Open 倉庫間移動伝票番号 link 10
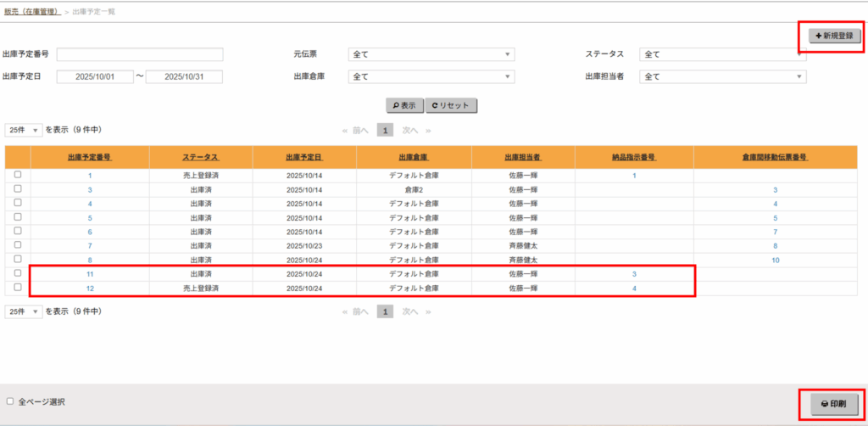 point(775,261)
